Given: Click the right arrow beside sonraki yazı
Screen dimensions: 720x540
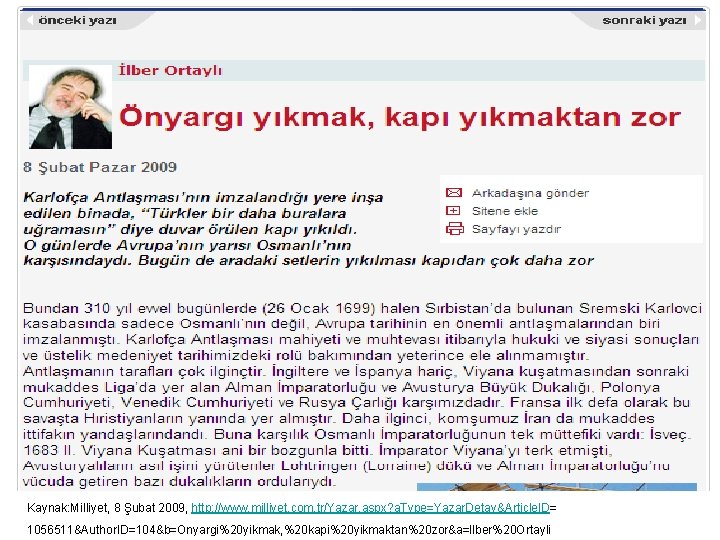Looking at the screenshot, I should tap(698, 20).
